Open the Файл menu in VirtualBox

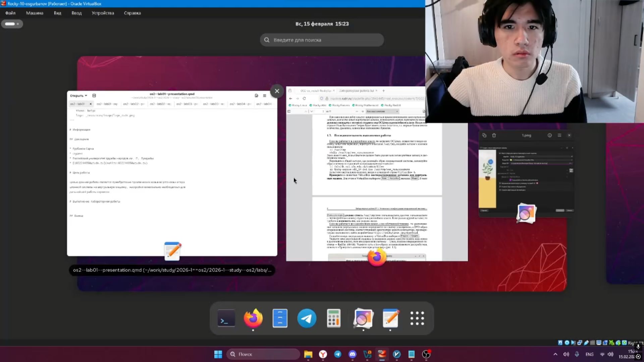[x=10, y=13]
